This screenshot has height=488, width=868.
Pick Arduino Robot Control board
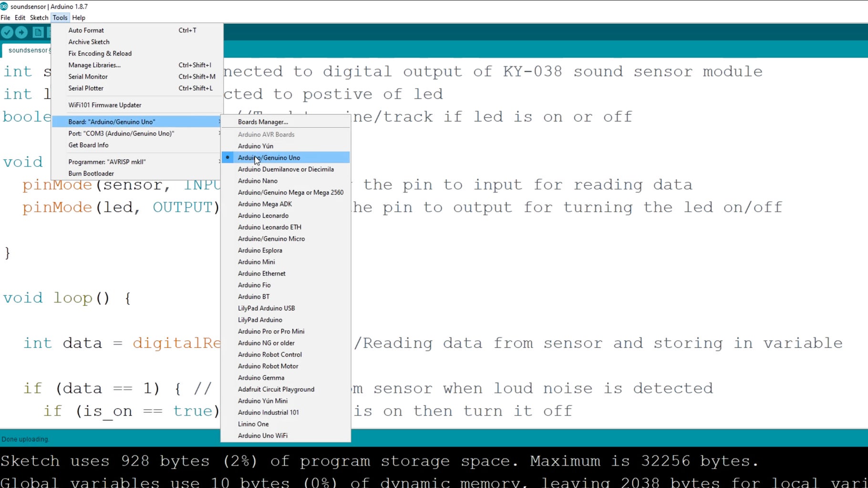coord(286,355)
